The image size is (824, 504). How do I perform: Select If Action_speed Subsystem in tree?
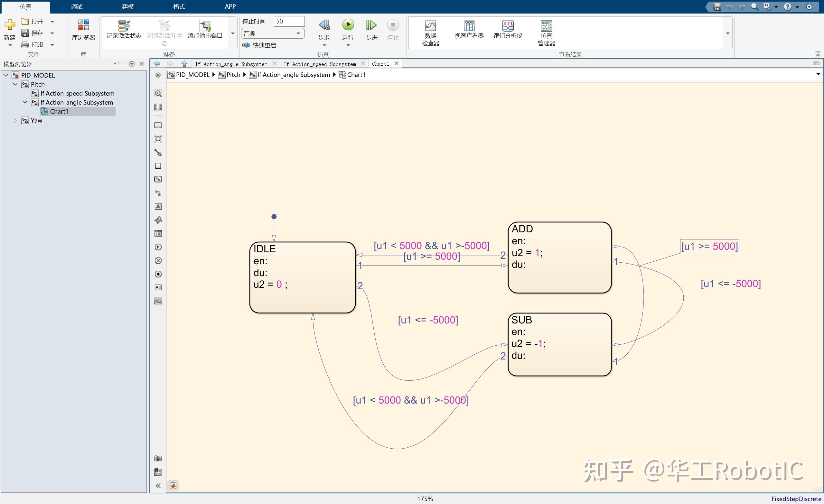77,93
